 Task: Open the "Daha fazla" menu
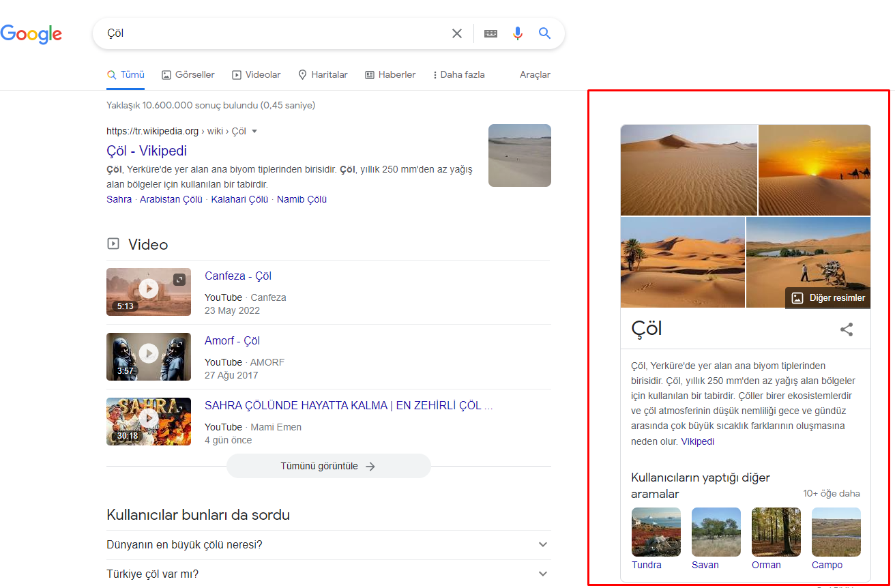pyautogui.click(x=458, y=75)
